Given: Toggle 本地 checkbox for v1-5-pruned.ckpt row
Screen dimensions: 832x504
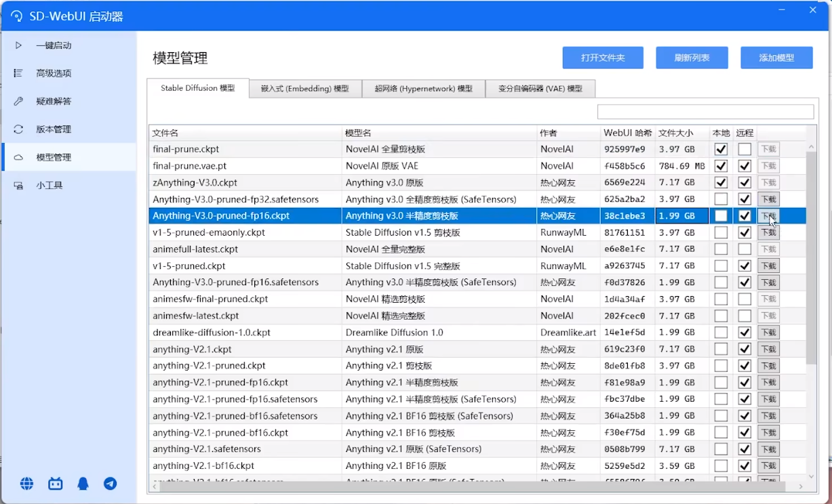Looking at the screenshot, I should tap(721, 266).
